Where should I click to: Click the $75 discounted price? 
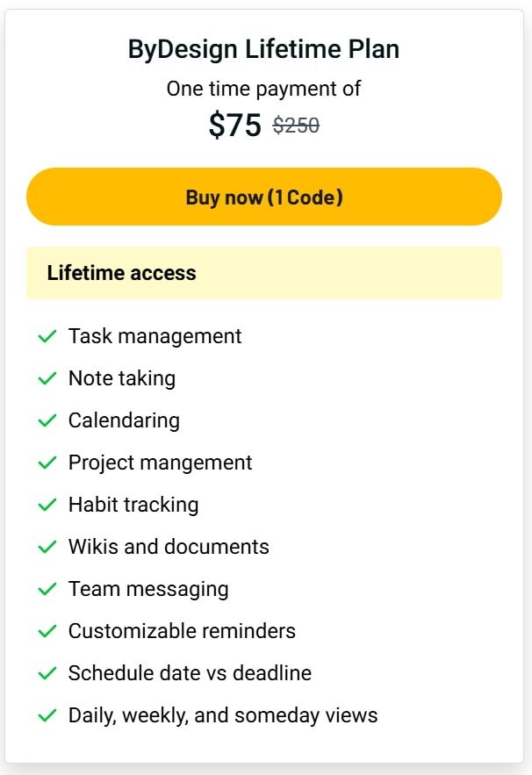235,125
